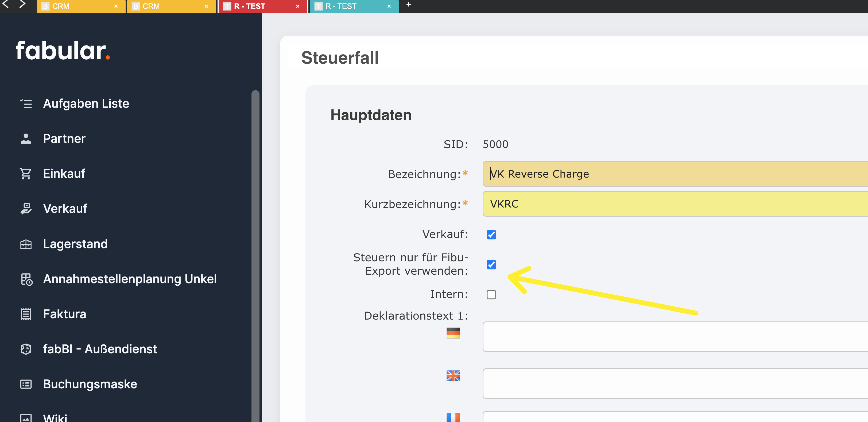
Task: Click the Verkauf hand icon
Action: click(26, 209)
